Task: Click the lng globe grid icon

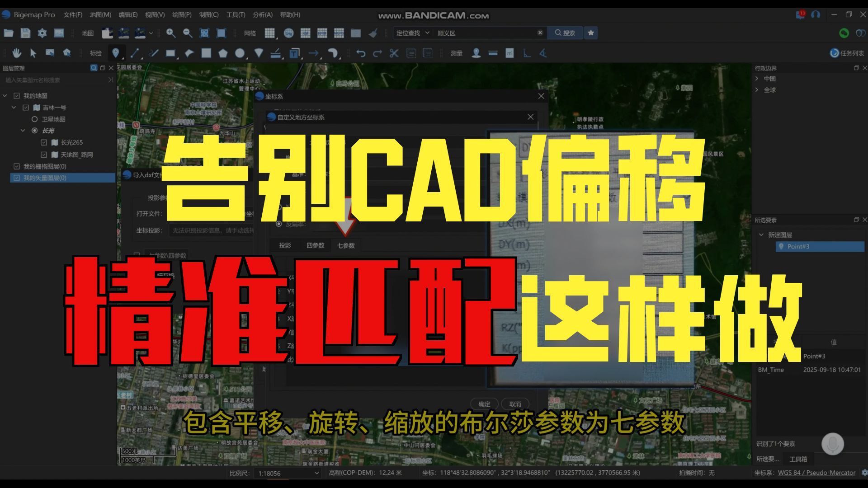Action: [x=288, y=33]
